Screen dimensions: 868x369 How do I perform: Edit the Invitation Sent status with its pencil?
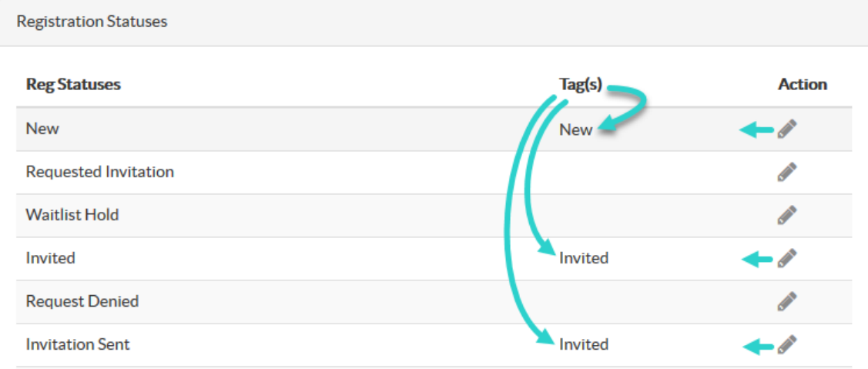(787, 344)
